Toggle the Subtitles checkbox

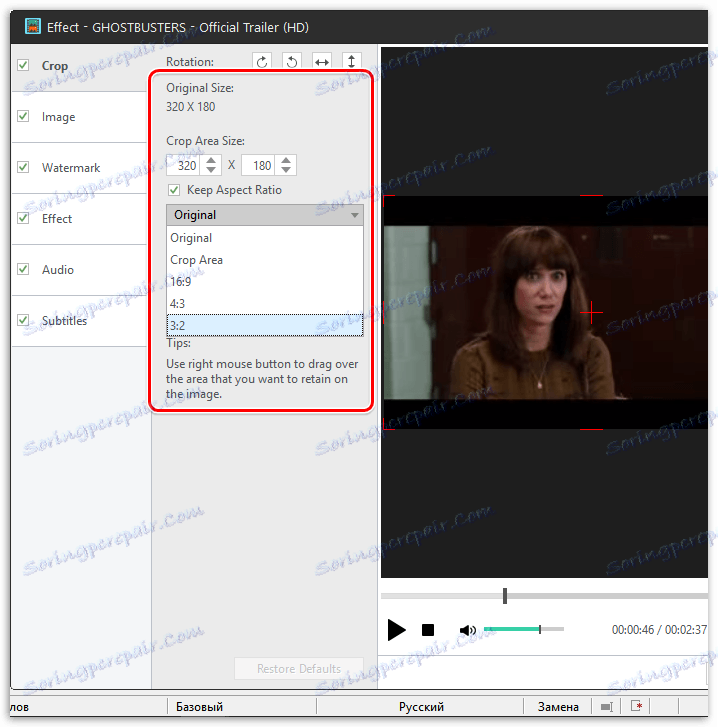click(x=23, y=320)
